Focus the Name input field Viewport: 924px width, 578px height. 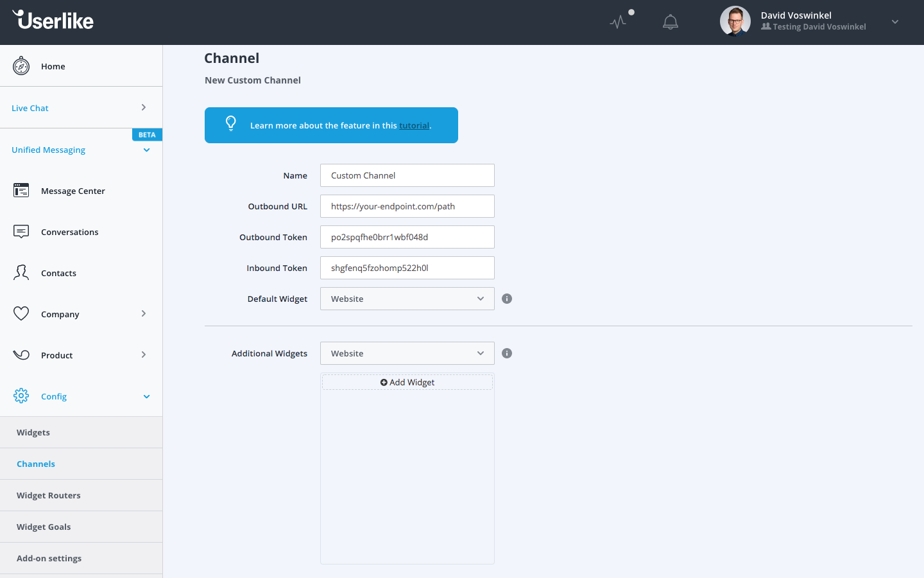click(407, 175)
